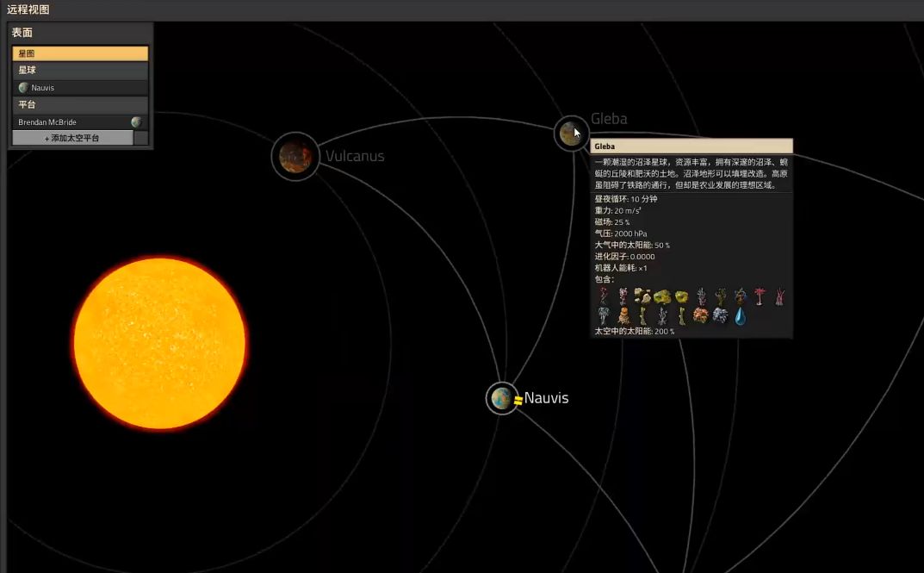Click the blue-and-brown tree icon in tooltip

click(x=740, y=296)
